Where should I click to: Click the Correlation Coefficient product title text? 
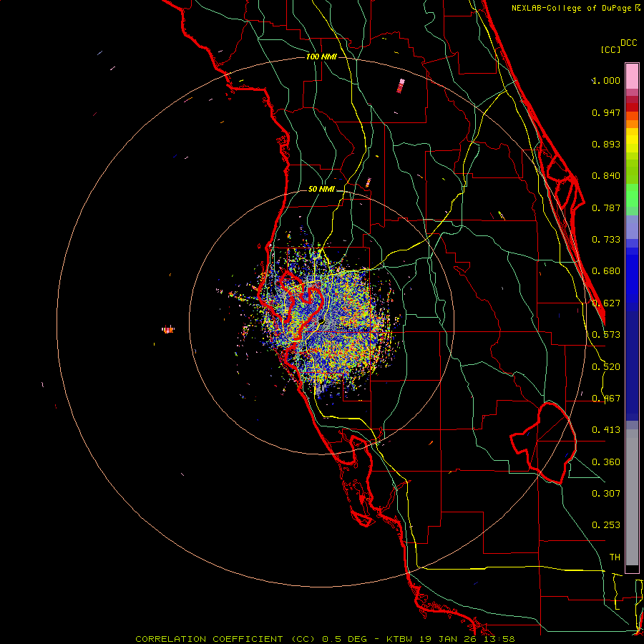pos(209,639)
